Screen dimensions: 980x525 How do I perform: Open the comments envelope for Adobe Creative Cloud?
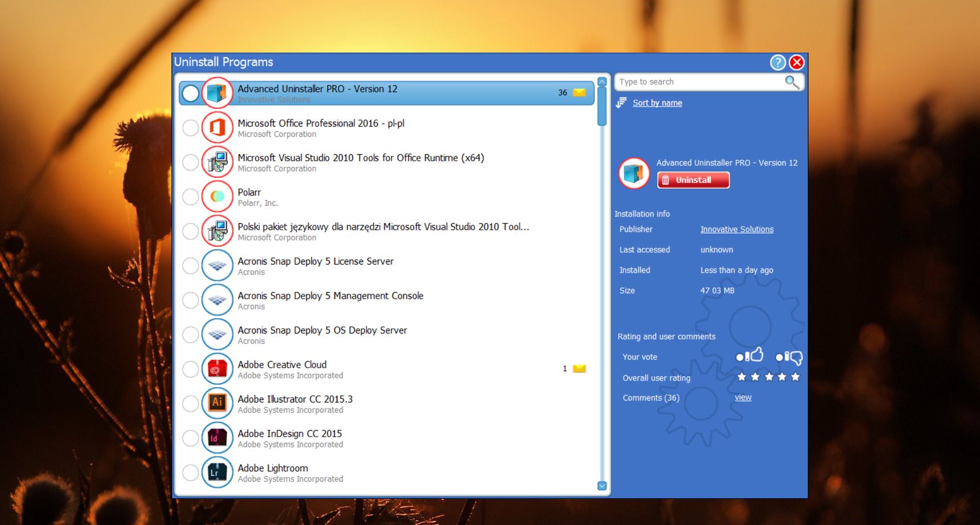(579, 369)
